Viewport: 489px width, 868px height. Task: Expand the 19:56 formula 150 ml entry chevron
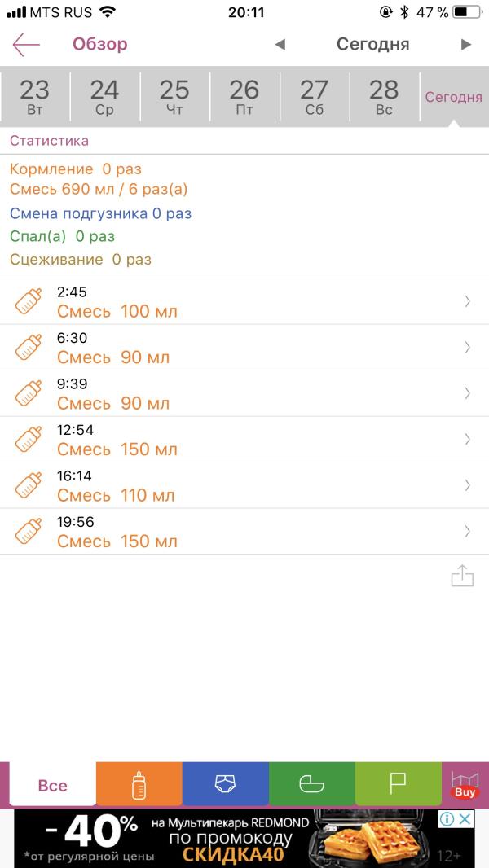pyautogui.click(x=467, y=532)
